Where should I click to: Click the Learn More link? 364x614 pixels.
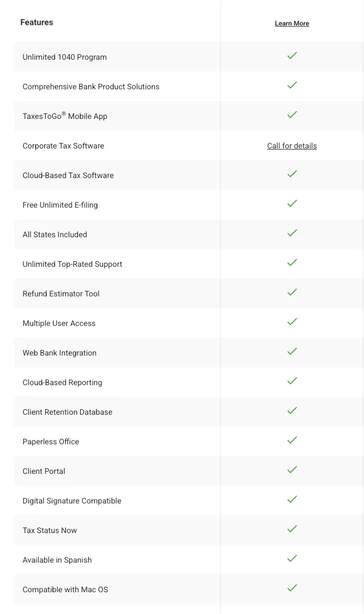tap(292, 23)
